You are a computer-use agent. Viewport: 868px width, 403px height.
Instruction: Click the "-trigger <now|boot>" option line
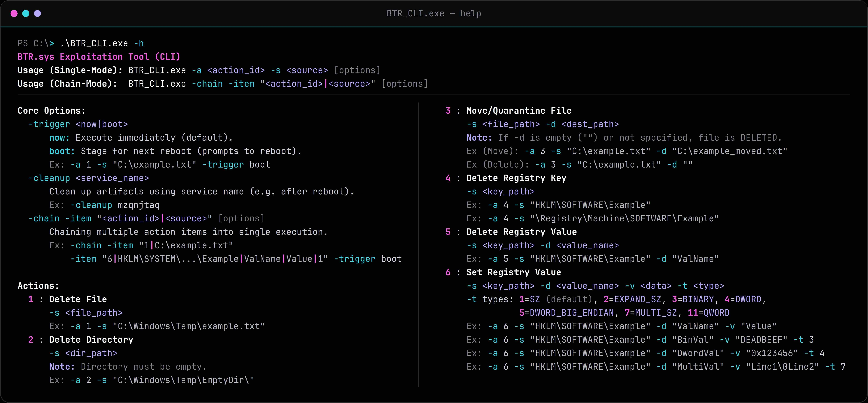[78, 124]
